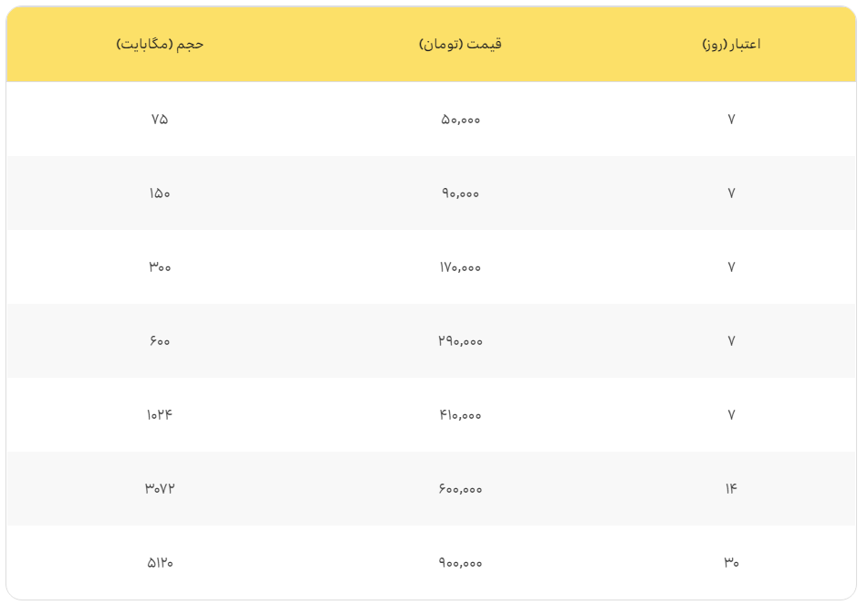The width and height of the screenshot is (868, 605).
Task: Click the 300 megabyte volume cell
Action: point(160,266)
